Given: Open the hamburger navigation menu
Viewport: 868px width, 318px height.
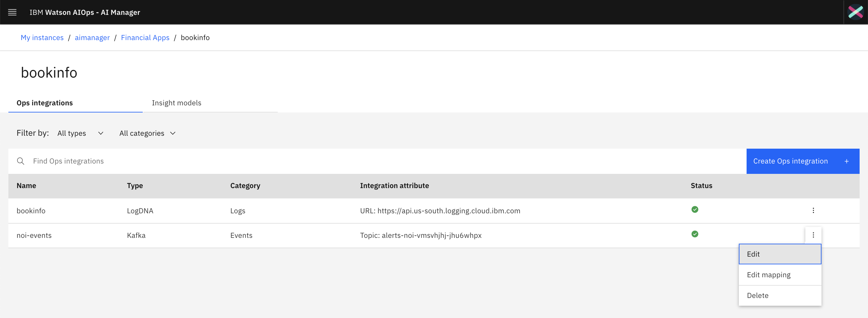Looking at the screenshot, I should click(12, 13).
